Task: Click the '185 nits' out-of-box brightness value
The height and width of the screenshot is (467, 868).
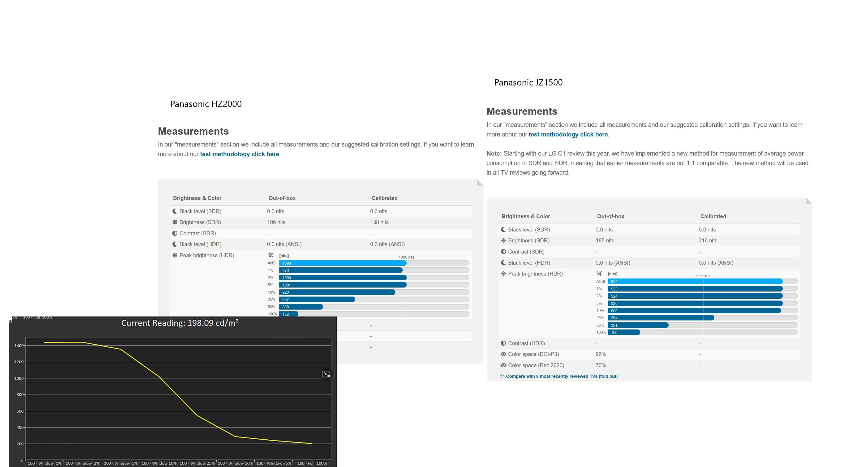Action: pos(605,241)
